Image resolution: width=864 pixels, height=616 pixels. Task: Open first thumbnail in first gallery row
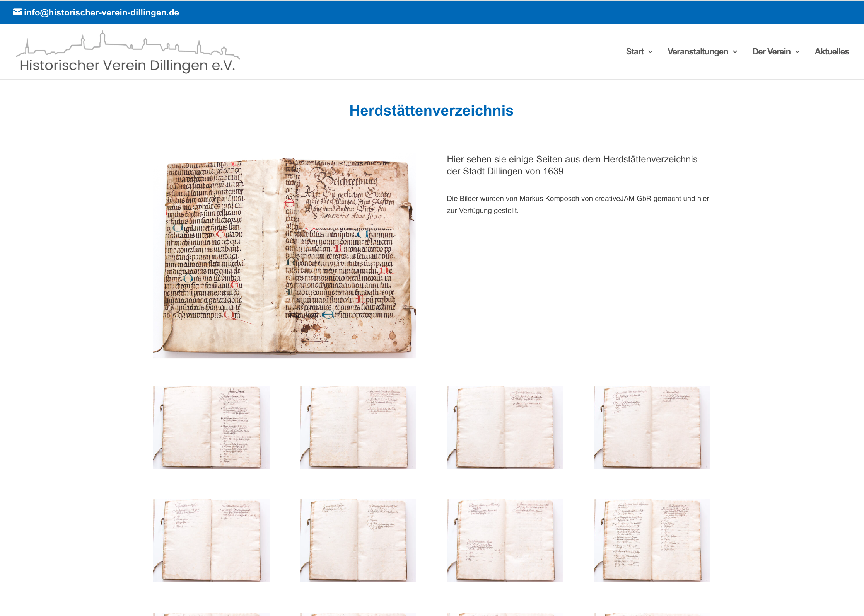click(211, 427)
